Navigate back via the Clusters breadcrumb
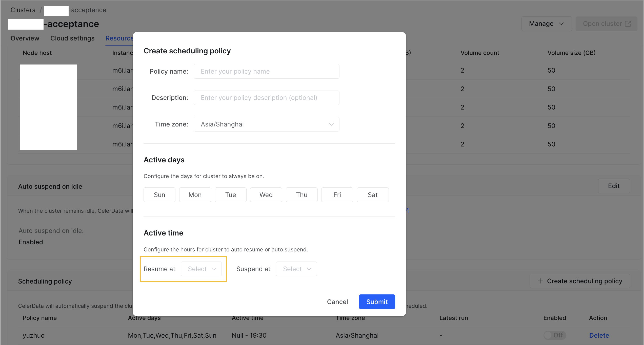 [23, 10]
